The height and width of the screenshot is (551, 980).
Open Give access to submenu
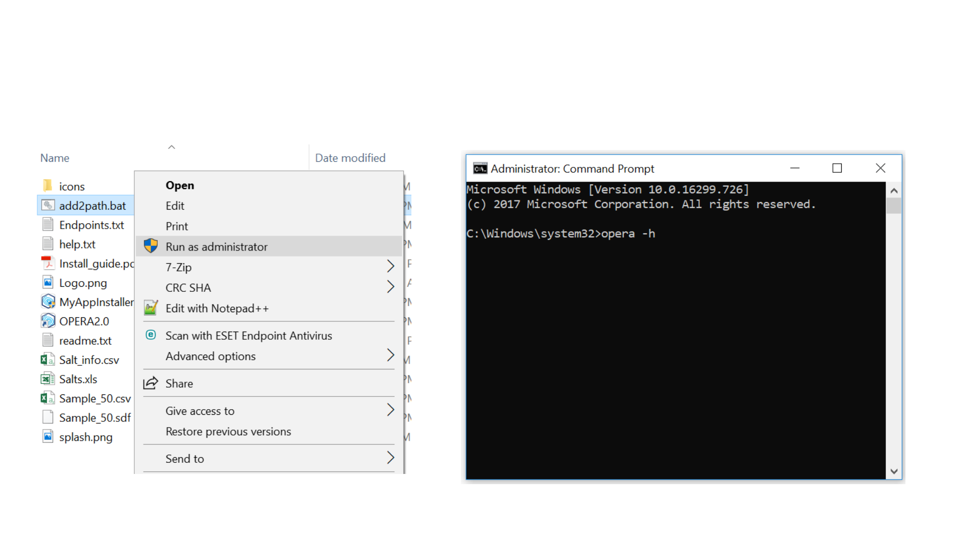(x=390, y=410)
